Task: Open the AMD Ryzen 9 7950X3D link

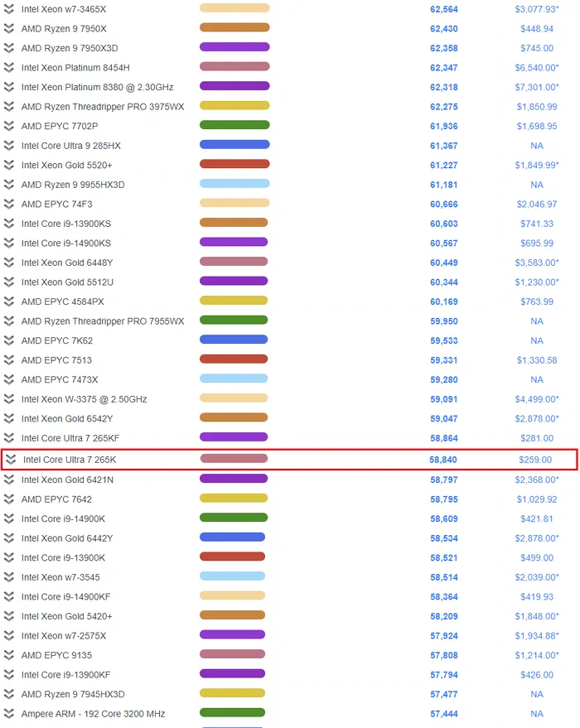Action: (70, 48)
